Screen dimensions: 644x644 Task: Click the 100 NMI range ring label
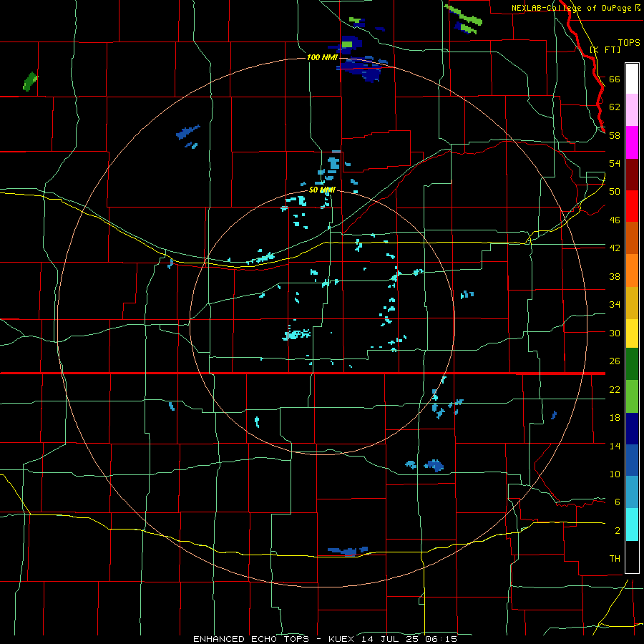[x=322, y=57]
